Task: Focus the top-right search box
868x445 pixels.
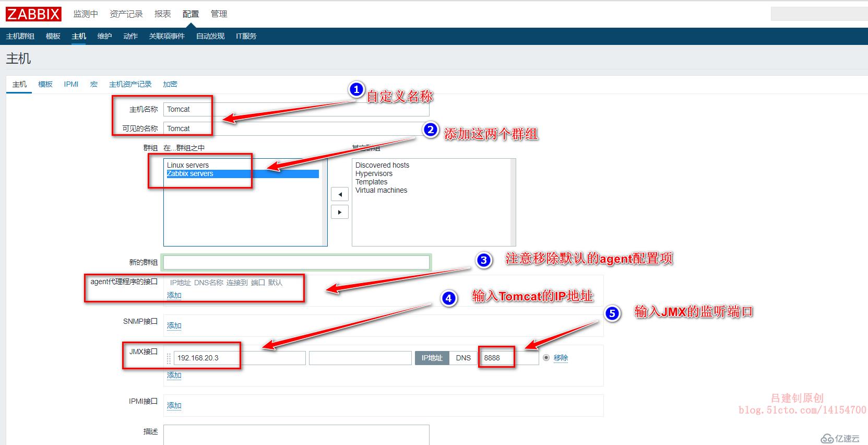Action: [819, 14]
